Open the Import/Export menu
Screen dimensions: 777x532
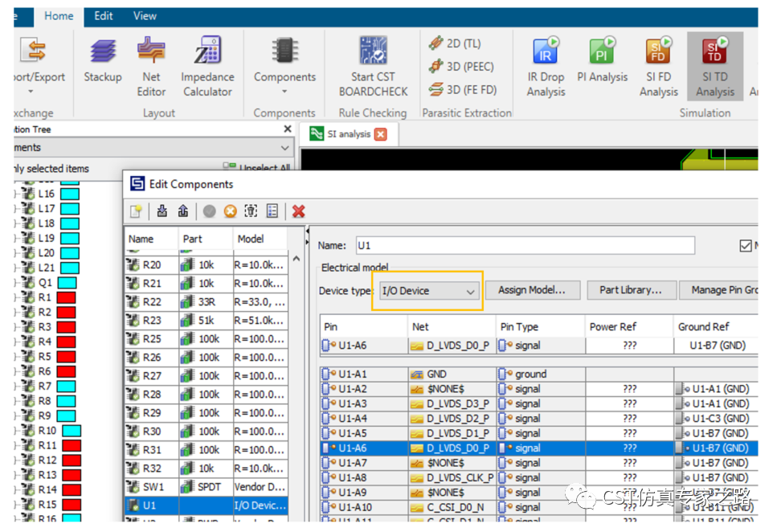(39, 65)
